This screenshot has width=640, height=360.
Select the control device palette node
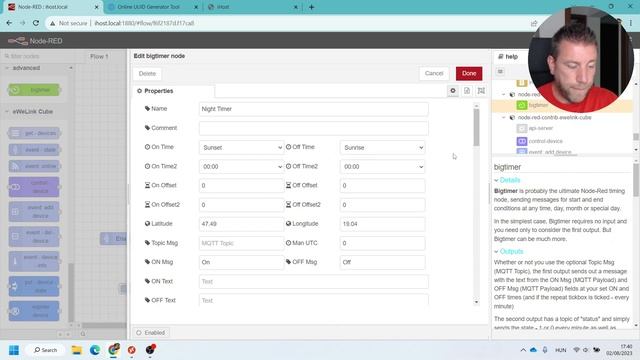[34, 187]
